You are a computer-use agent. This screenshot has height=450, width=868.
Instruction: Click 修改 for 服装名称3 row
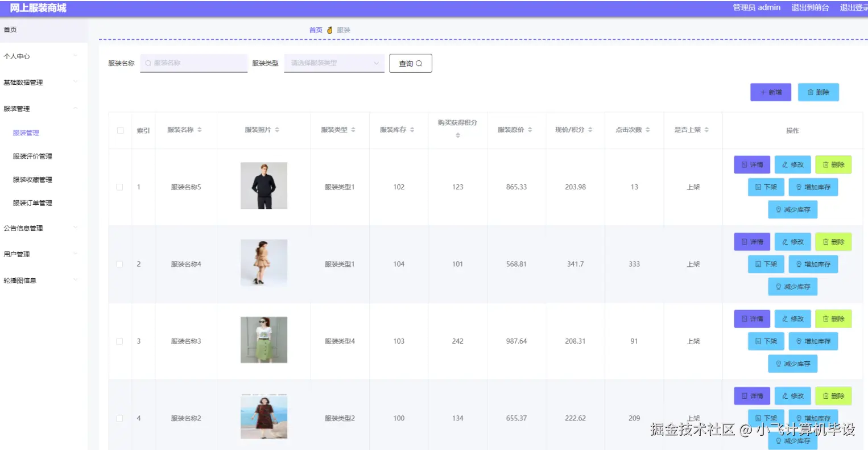tap(793, 319)
